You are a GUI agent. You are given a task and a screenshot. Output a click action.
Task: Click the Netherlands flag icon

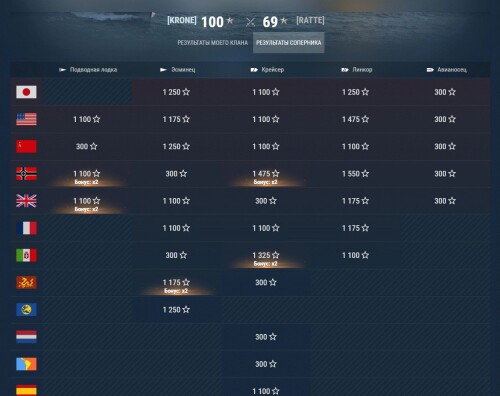pyautogui.click(x=26, y=337)
